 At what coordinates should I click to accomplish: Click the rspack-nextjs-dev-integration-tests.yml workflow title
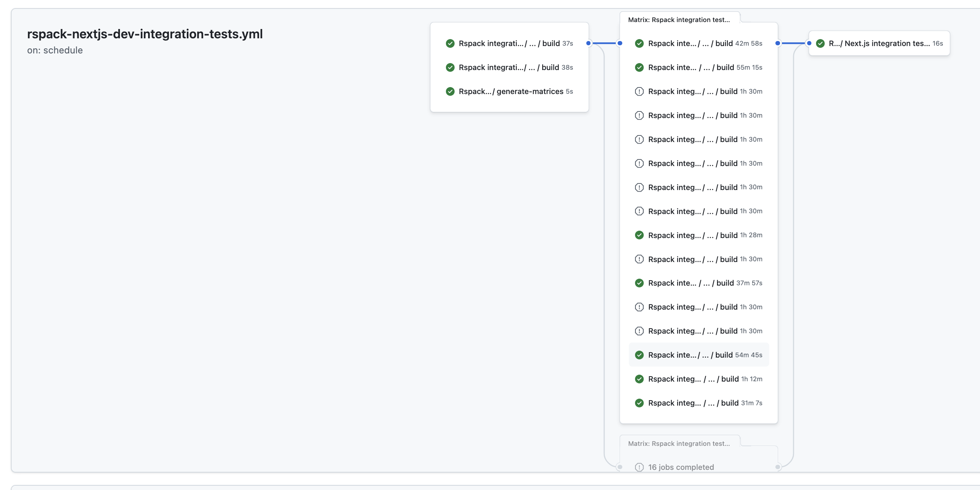click(145, 34)
